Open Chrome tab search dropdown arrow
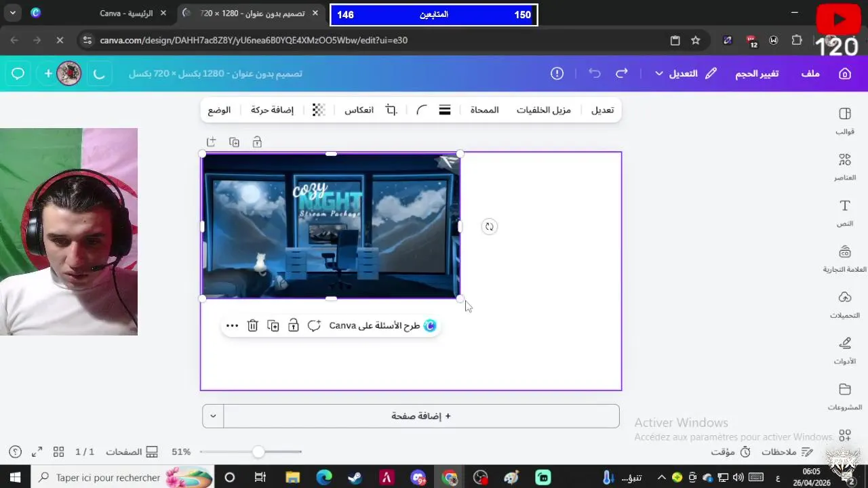 point(13,13)
